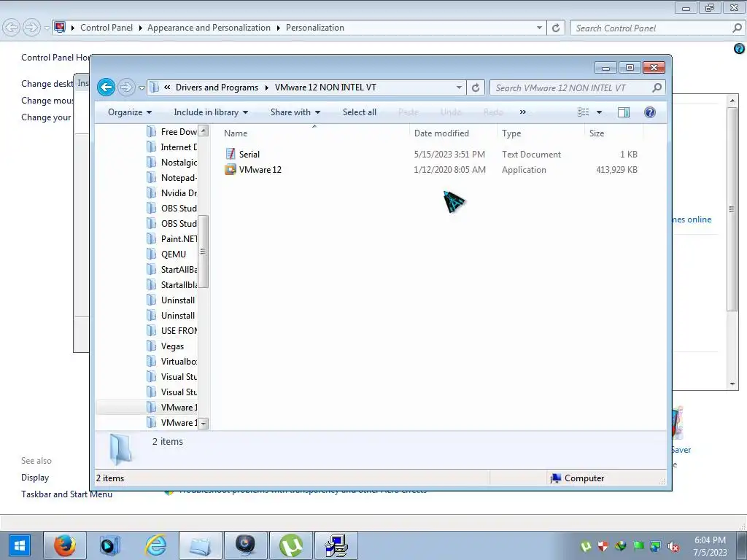Click Appearance and Personalization breadcrumb in Control Panel
747x560 pixels.
[x=209, y=28]
